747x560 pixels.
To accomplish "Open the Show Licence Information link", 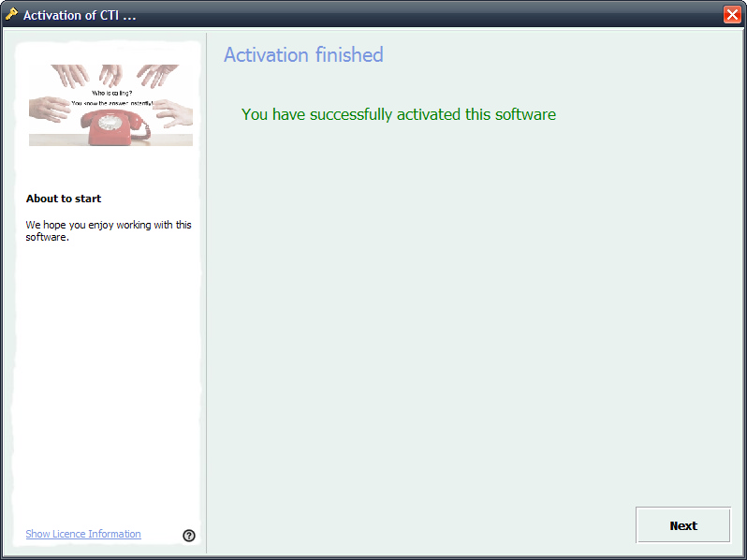I will (83, 534).
